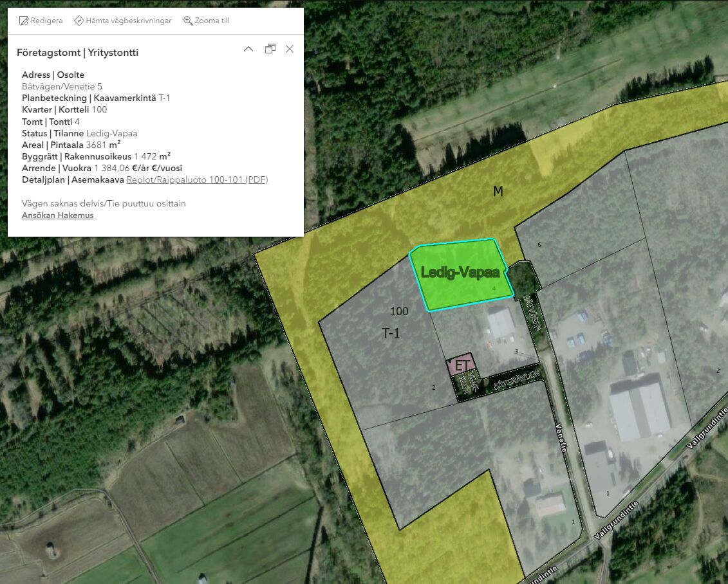Select the pink ET parcel
Screen dimensions: 728x584
click(461, 366)
